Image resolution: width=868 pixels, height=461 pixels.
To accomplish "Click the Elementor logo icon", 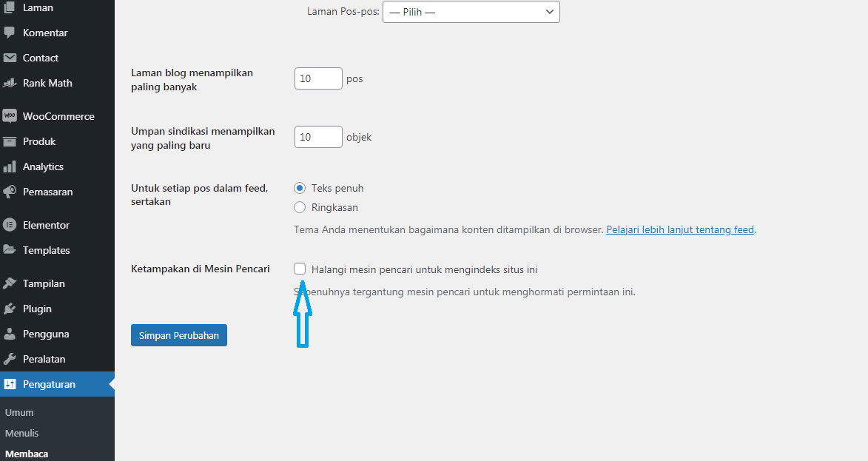I will click(10, 225).
